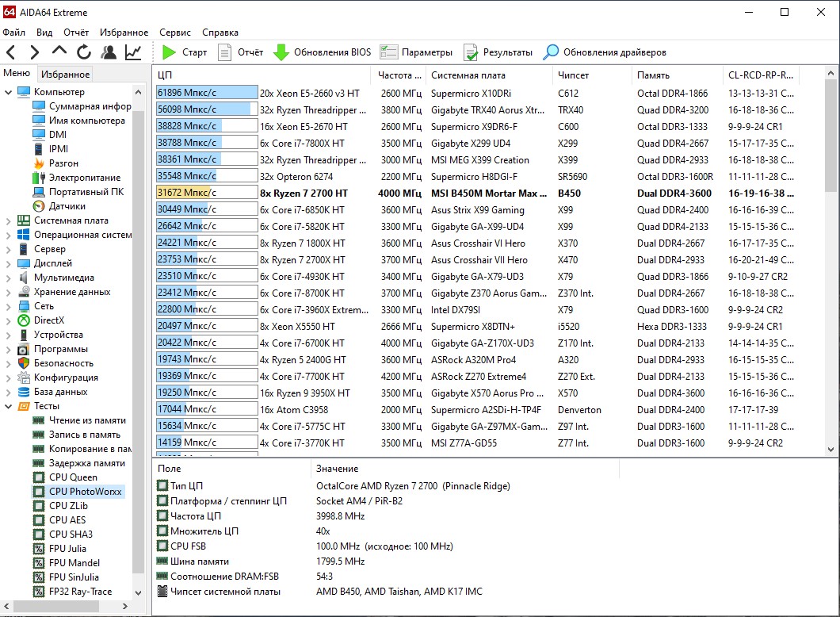Sort results by the Частота column header
The height and width of the screenshot is (617, 840).
[x=399, y=75]
